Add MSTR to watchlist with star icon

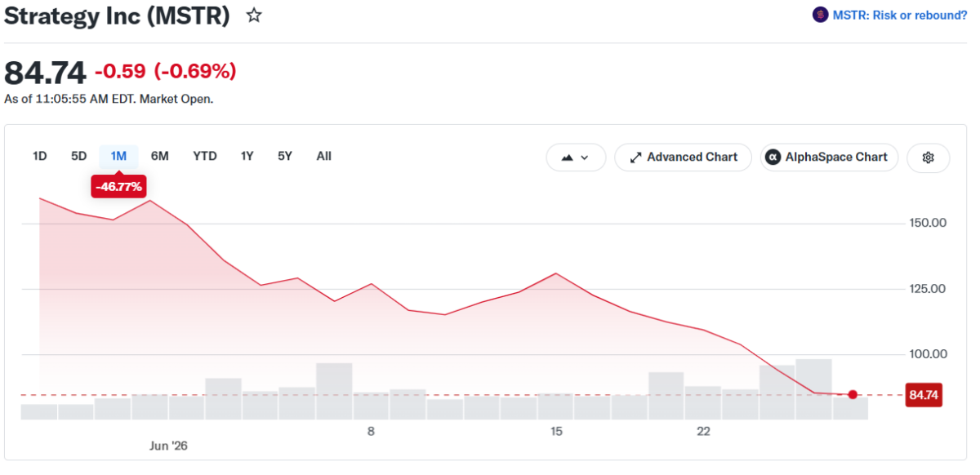tap(254, 16)
